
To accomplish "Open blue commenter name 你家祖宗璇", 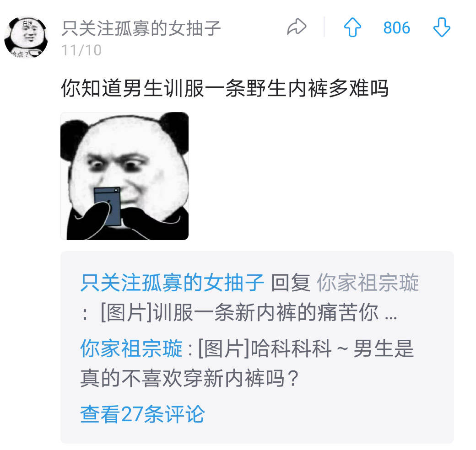I will [131, 348].
